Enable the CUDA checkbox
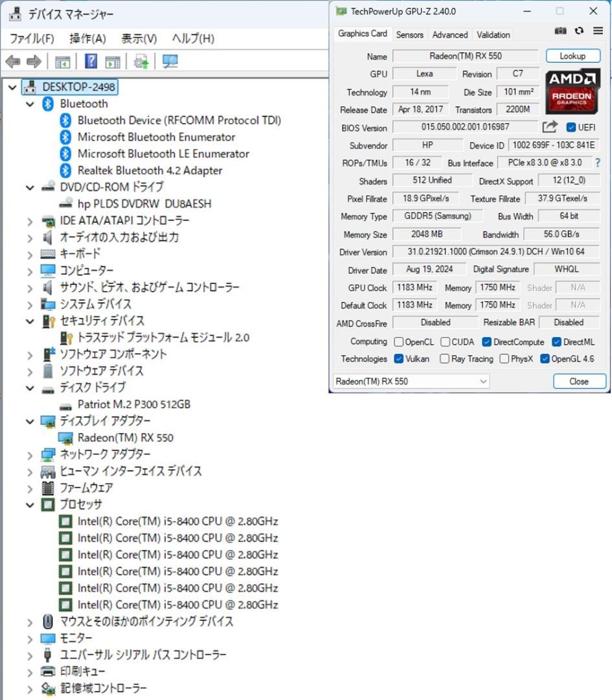The height and width of the screenshot is (700, 612). point(447,342)
